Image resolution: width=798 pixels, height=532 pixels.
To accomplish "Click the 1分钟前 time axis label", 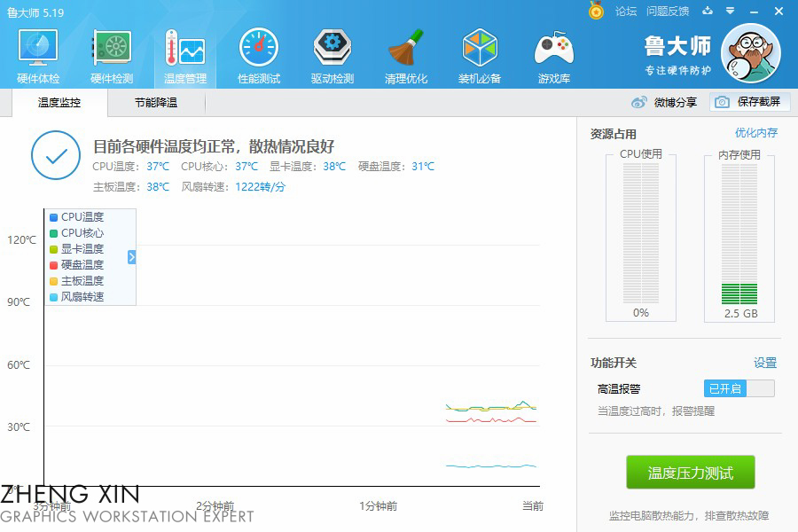I will point(378,506).
